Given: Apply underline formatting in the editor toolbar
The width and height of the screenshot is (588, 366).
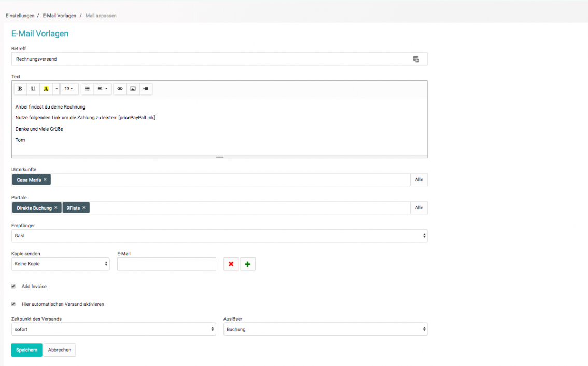Looking at the screenshot, I should coord(33,89).
